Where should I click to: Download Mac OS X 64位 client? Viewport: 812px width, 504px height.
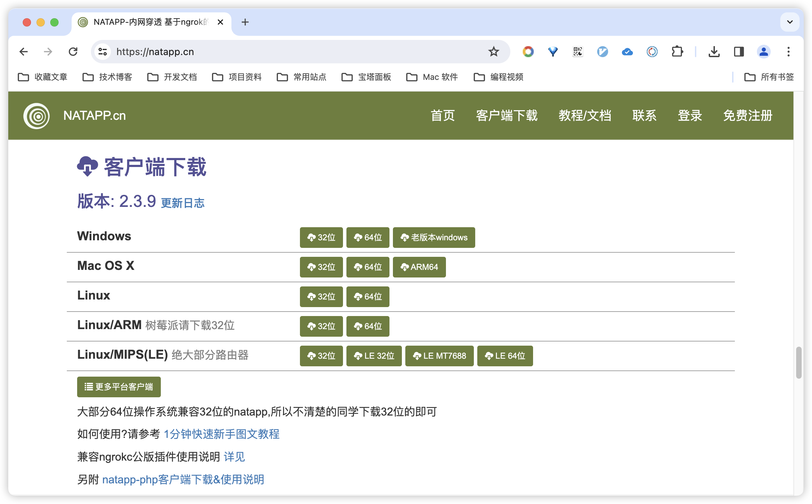tap(368, 267)
